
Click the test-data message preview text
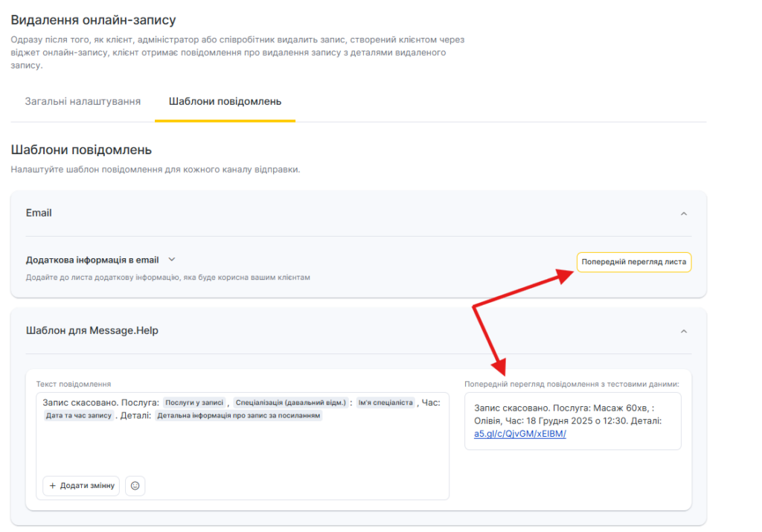pos(567,414)
